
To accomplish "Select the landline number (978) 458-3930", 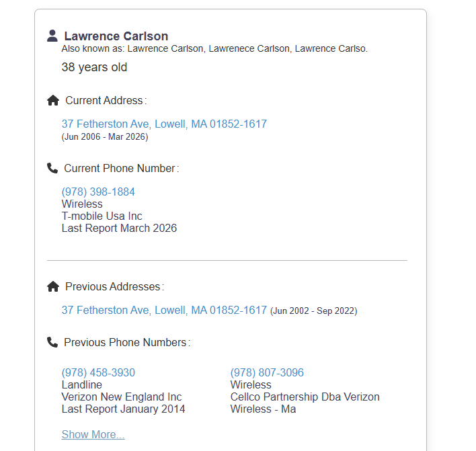I will [x=98, y=372].
